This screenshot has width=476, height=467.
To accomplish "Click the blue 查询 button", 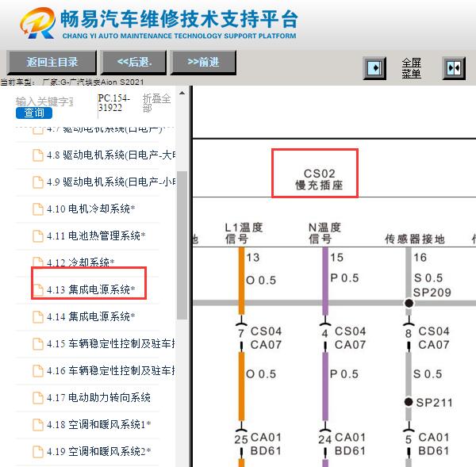I will 34,113.
